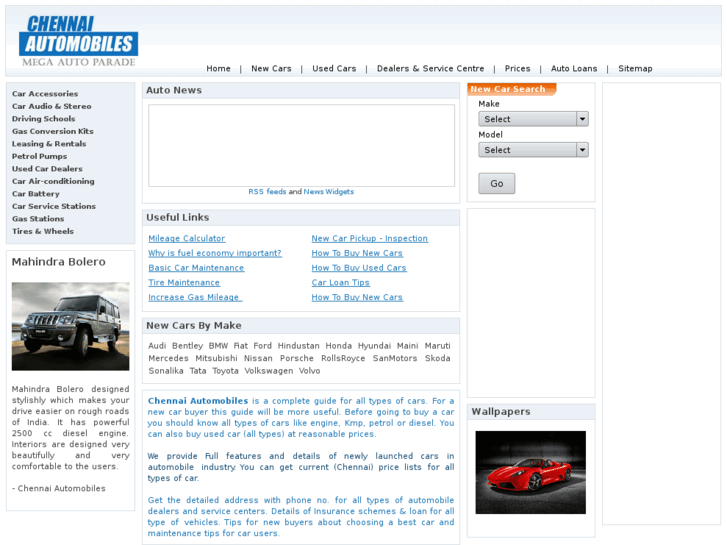Viewport: 727px width, 545px height.
Task: Choose Porsche under New Cars By Make
Action: click(x=297, y=359)
